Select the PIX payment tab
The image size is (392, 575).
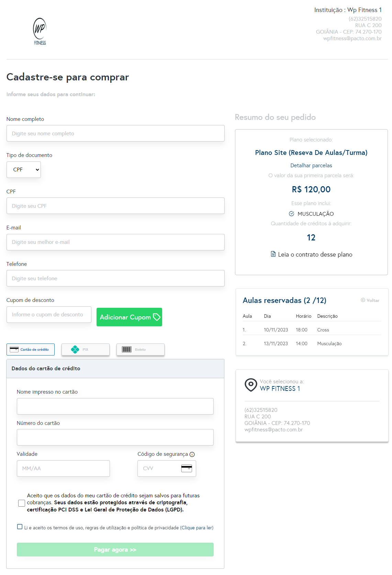[x=85, y=349]
